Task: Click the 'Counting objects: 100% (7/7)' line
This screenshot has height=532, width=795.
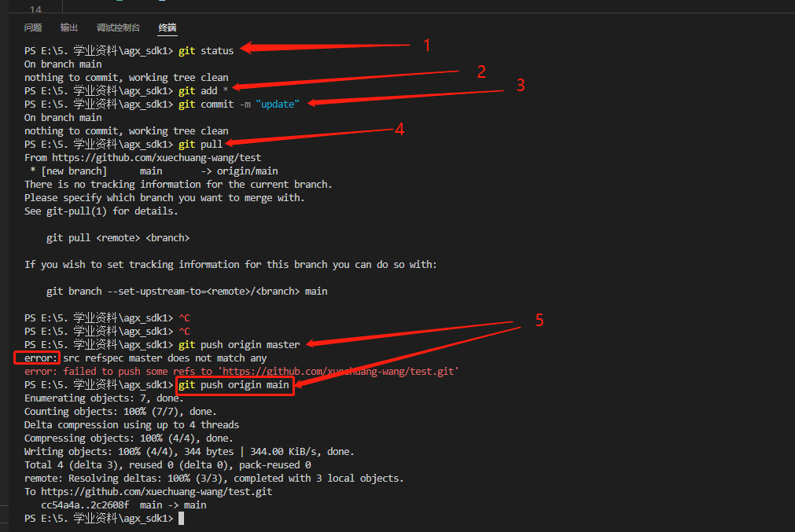Action: click(120, 412)
